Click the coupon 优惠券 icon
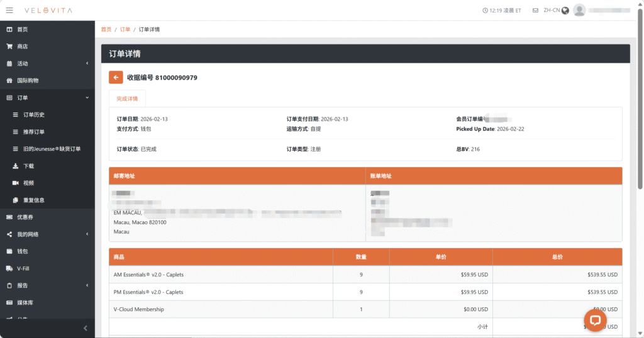Image resolution: width=644 pixels, height=338 pixels. point(9,217)
